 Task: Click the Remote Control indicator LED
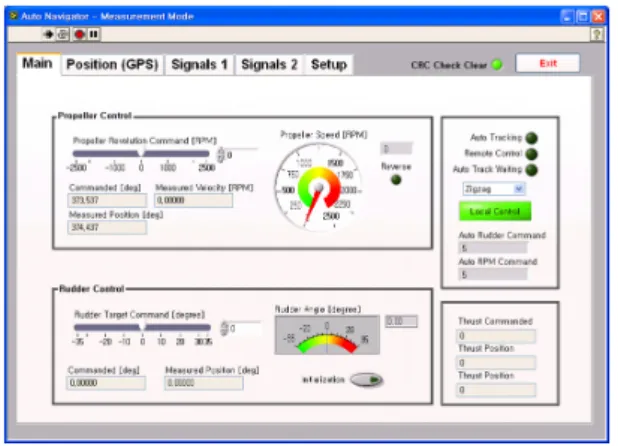point(532,154)
